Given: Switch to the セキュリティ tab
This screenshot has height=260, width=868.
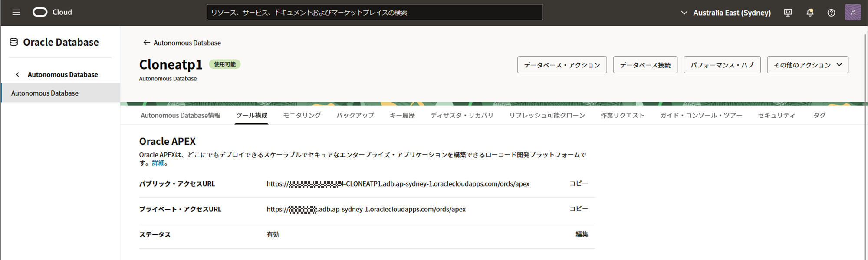Looking at the screenshot, I should tap(776, 115).
